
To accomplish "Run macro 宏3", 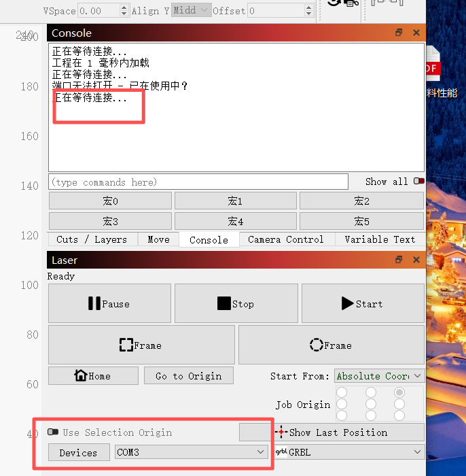I will coord(110,221).
